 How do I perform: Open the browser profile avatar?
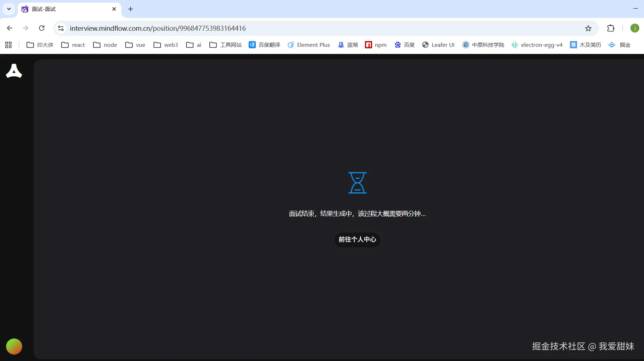click(x=635, y=28)
